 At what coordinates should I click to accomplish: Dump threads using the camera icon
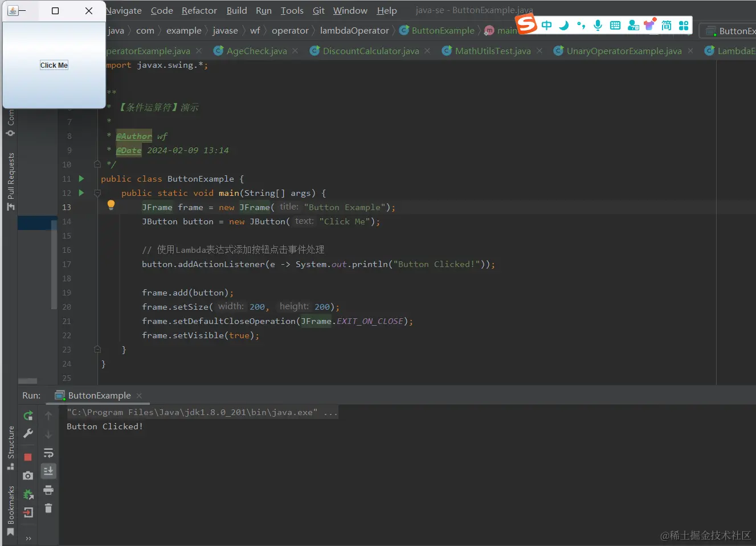coord(28,475)
